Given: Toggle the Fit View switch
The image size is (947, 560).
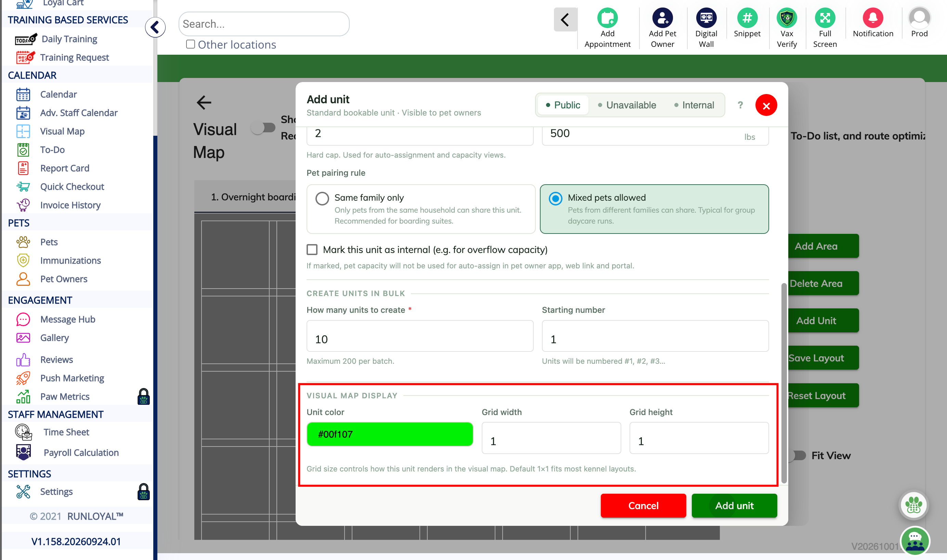Looking at the screenshot, I should (x=797, y=455).
